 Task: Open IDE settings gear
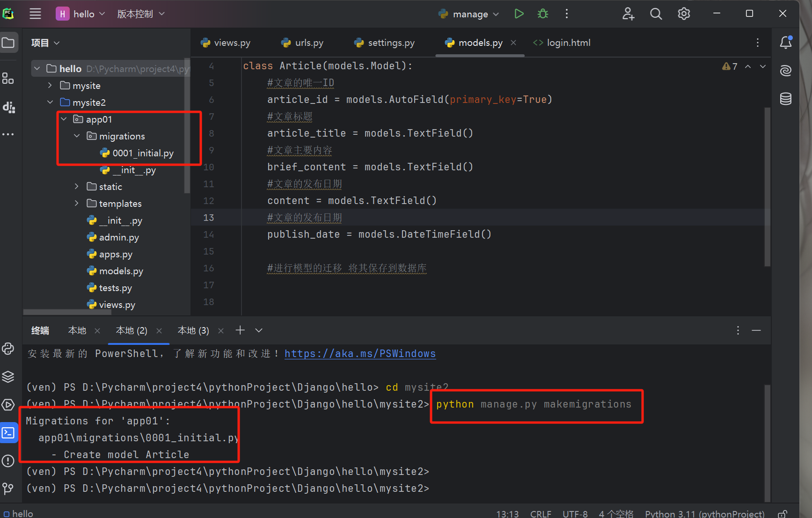[684, 14]
